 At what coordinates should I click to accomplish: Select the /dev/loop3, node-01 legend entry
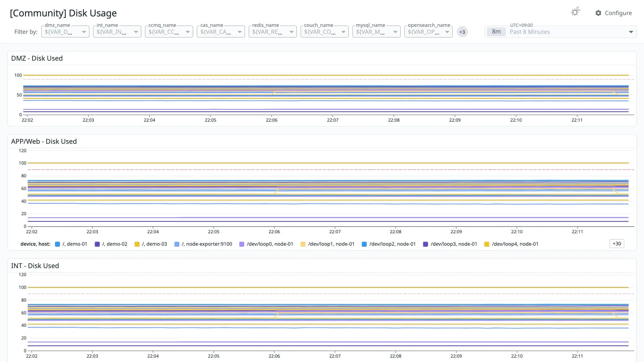click(x=450, y=244)
